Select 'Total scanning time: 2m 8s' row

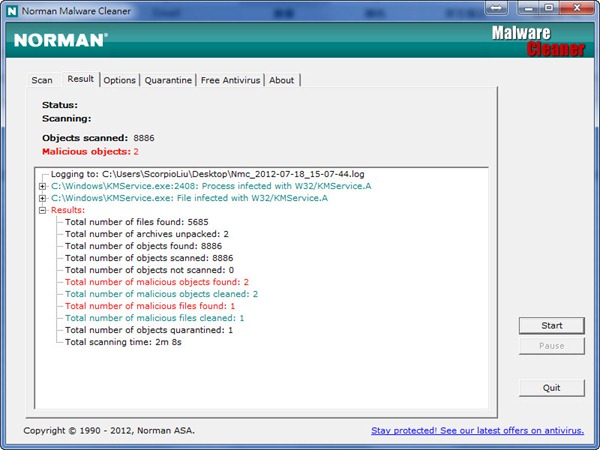[123, 342]
